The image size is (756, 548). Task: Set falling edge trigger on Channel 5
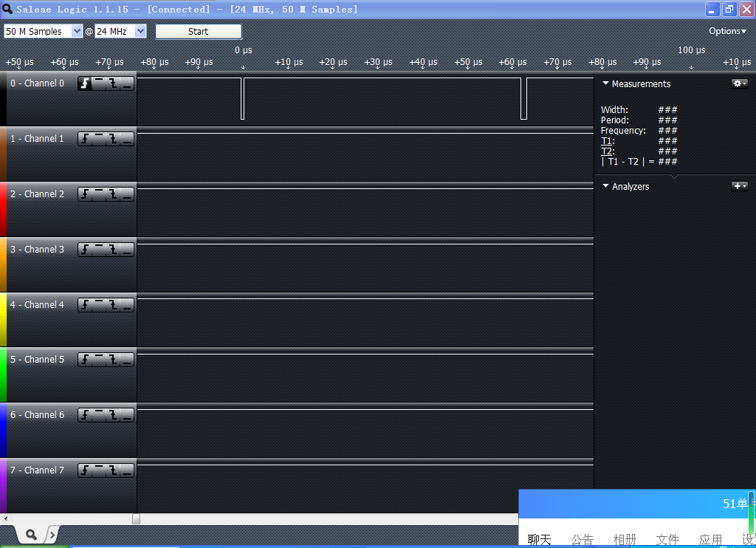click(113, 360)
